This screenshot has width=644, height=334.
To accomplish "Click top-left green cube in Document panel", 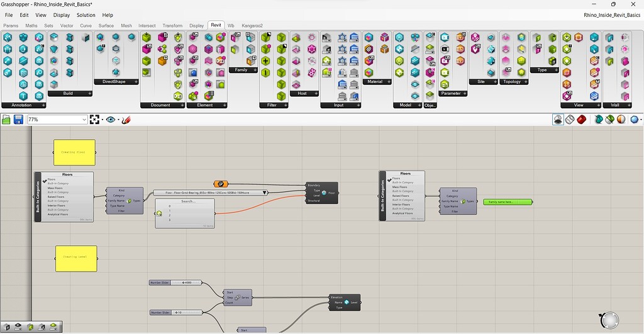I will click(147, 37).
